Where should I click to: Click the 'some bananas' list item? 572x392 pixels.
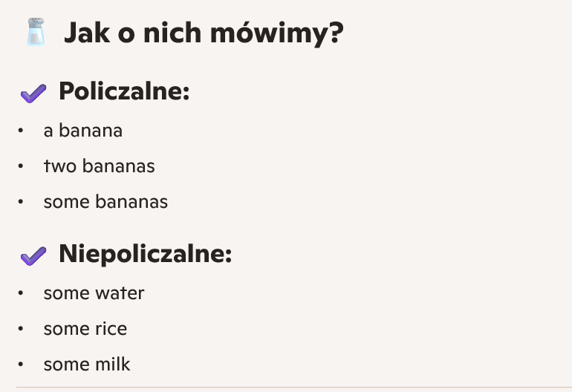[105, 202]
